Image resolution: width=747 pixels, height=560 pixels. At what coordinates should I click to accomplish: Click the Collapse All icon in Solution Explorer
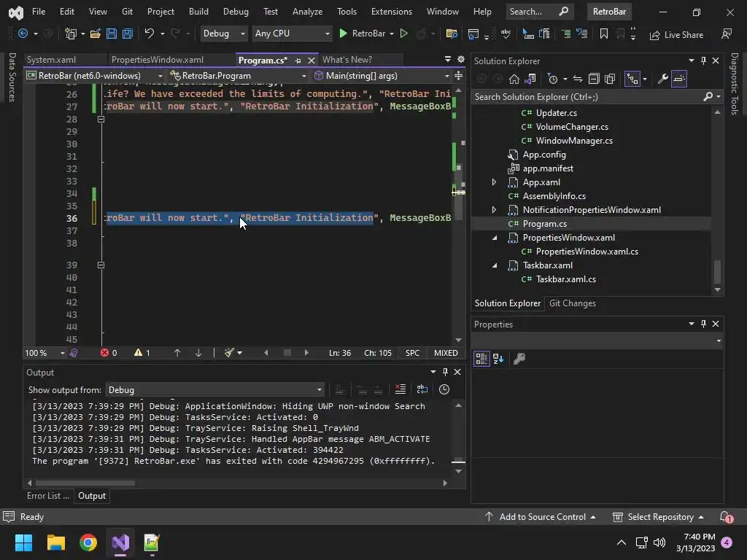coord(594,79)
